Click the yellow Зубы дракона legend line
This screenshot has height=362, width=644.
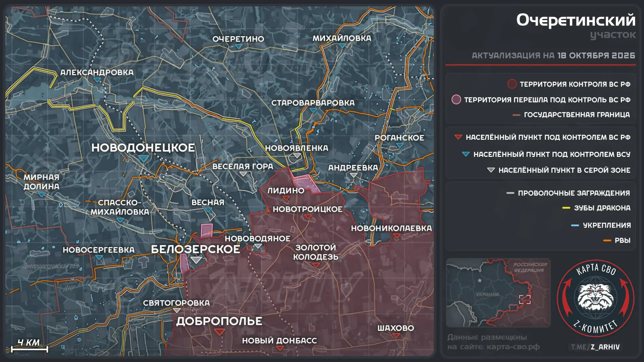click(566, 208)
